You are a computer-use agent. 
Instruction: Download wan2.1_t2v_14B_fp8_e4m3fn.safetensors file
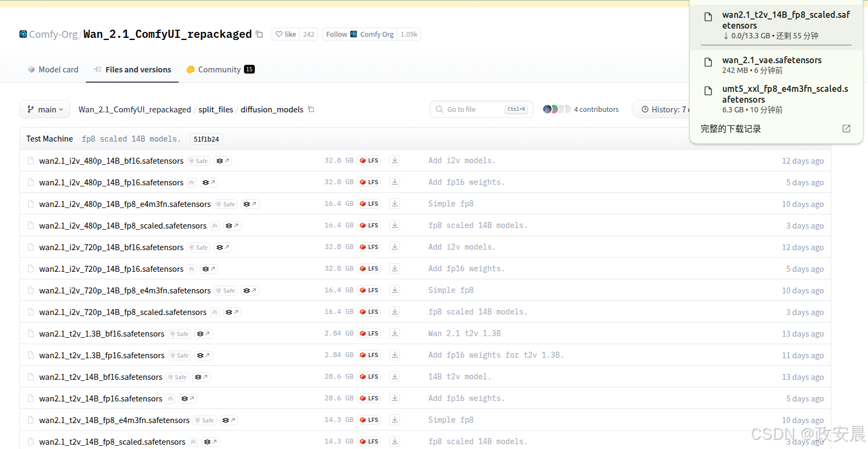coord(395,420)
